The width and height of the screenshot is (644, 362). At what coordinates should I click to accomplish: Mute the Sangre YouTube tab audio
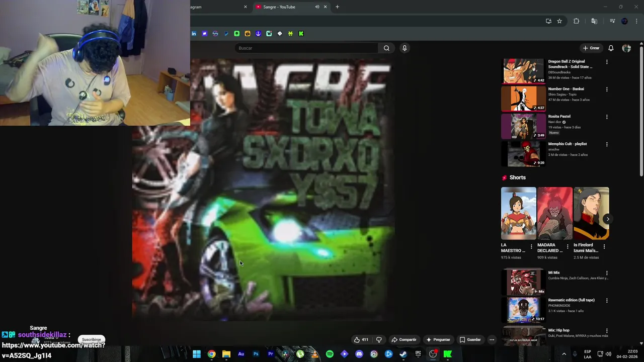click(317, 7)
